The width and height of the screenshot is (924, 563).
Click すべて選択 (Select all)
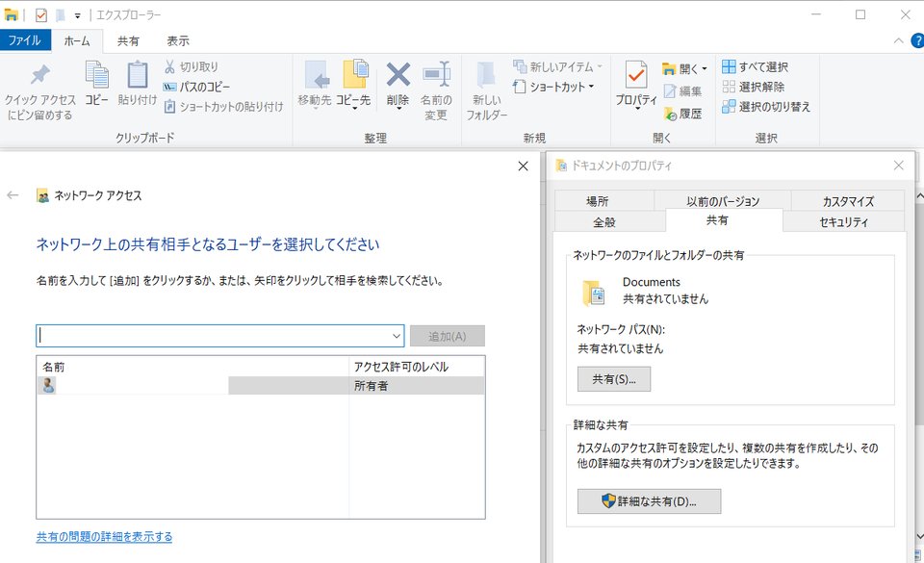pos(756,66)
